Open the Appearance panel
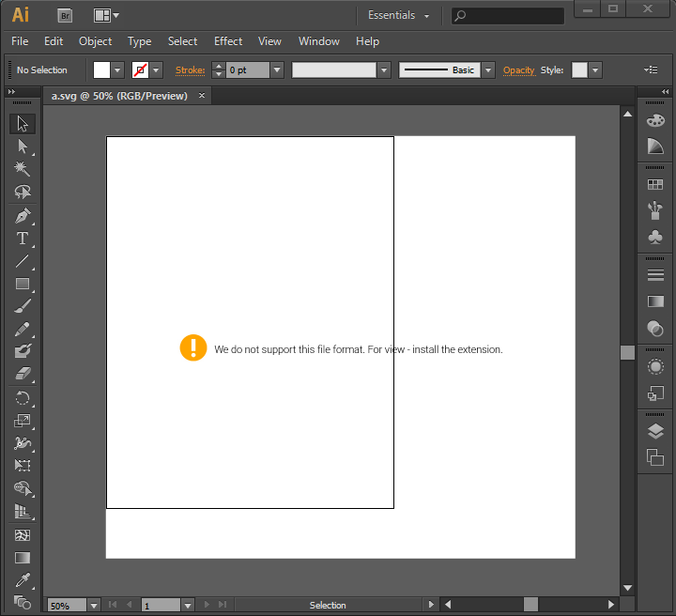The image size is (676, 616). point(655,367)
